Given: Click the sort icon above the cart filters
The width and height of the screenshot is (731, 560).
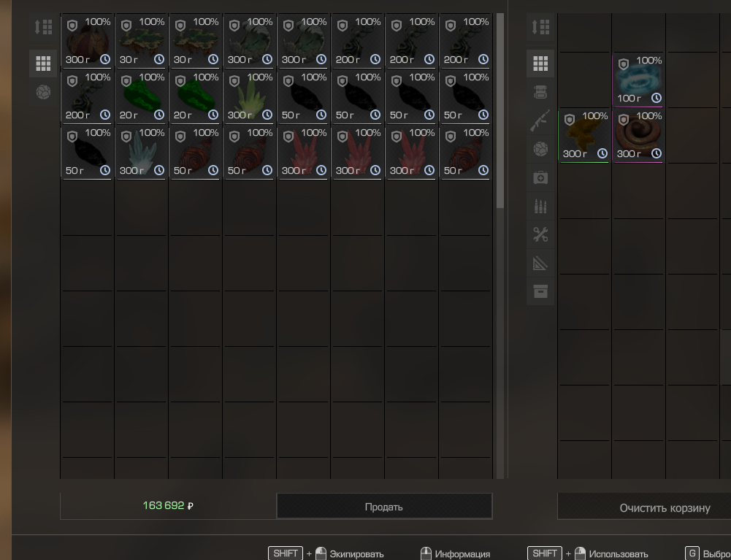Looking at the screenshot, I should [x=540, y=27].
